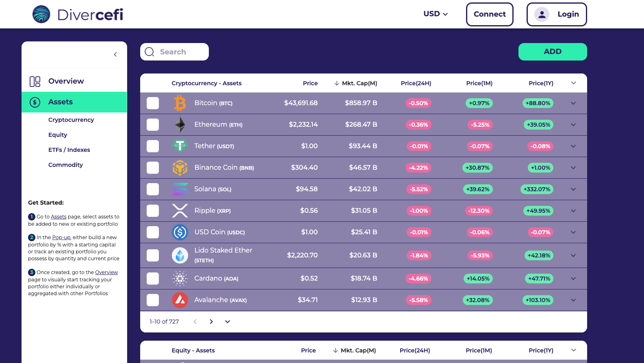Click the Ethereum diamond logo
This screenshot has height=363, width=644.
[180, 125]
